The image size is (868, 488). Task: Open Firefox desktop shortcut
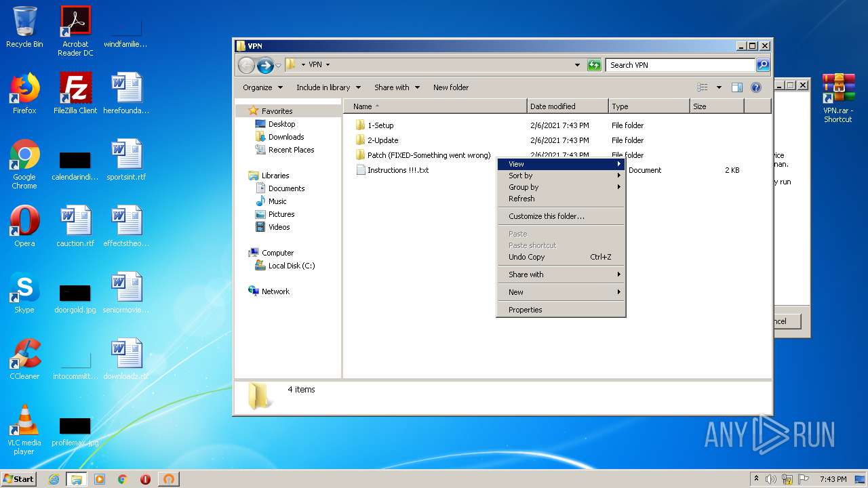pos(24,94)
